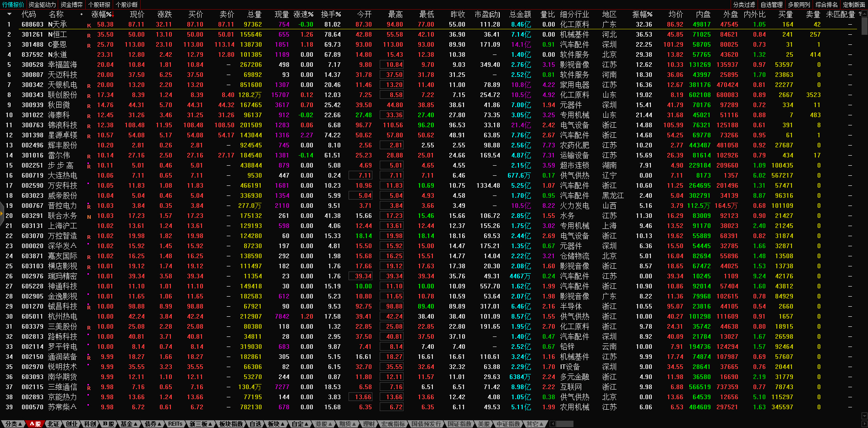Screen dimensions: 868x428
Task: Click the question mark icon after 未匹配量
Action: coord(860,14)
